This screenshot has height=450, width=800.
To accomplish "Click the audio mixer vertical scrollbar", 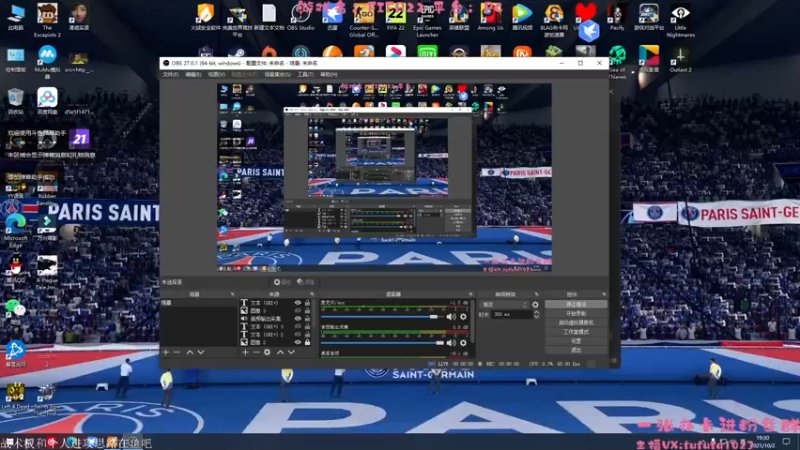I will click(x=473, y=321).
